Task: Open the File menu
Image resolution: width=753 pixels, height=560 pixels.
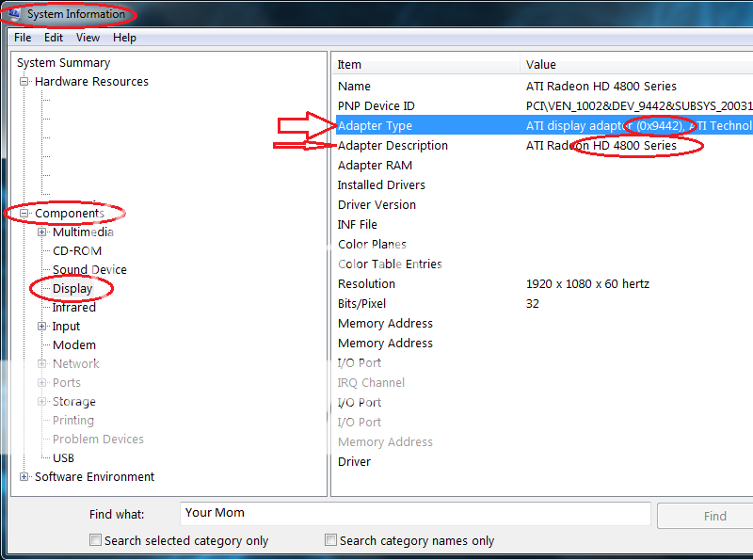Action: pyautogui.click(x=23, y=38)
